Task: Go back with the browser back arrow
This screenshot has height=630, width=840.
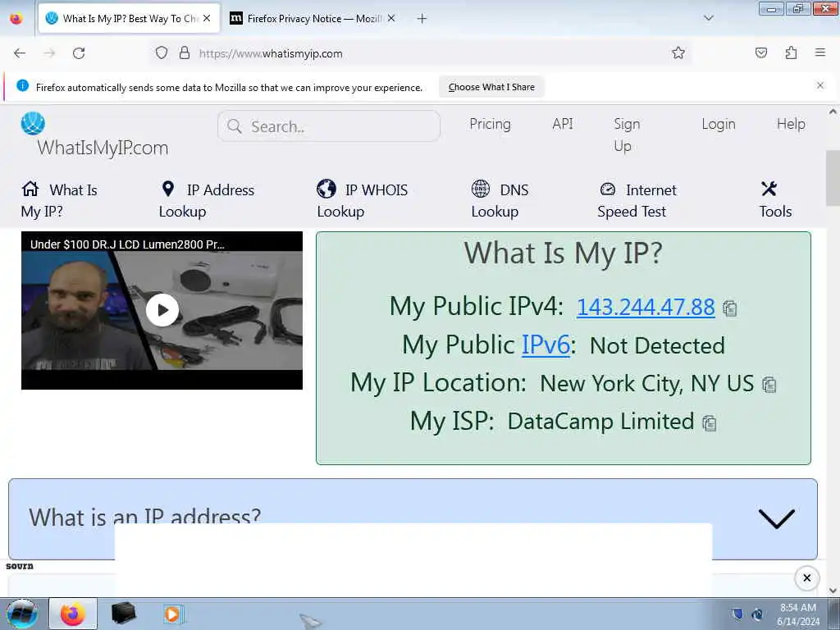Action: 20,53
